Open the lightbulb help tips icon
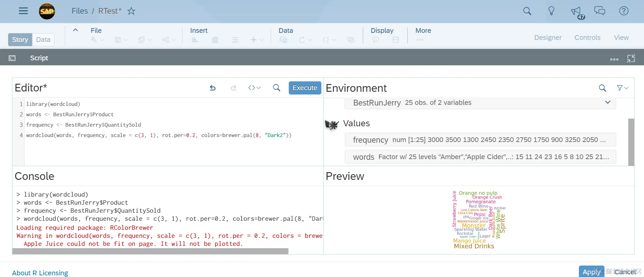This screenshot has height=277, width=644. point(551,11)
